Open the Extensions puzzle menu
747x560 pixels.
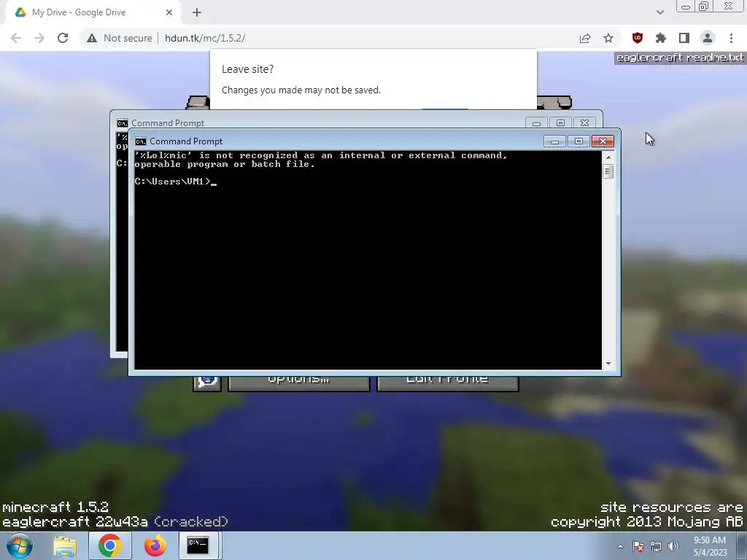pos(660,38)
